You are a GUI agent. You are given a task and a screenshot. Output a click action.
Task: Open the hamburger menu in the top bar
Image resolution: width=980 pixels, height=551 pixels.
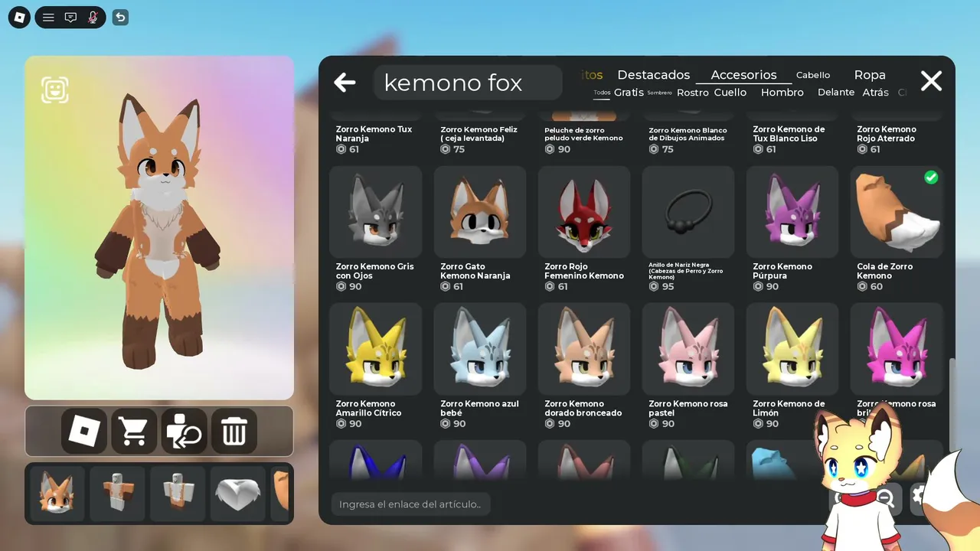pos(48,17)
